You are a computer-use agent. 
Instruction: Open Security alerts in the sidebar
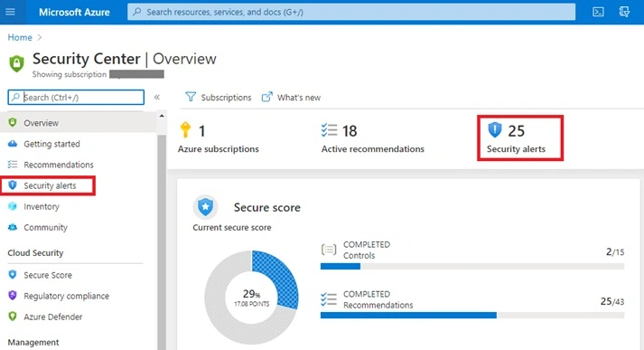tap(48, 185)
